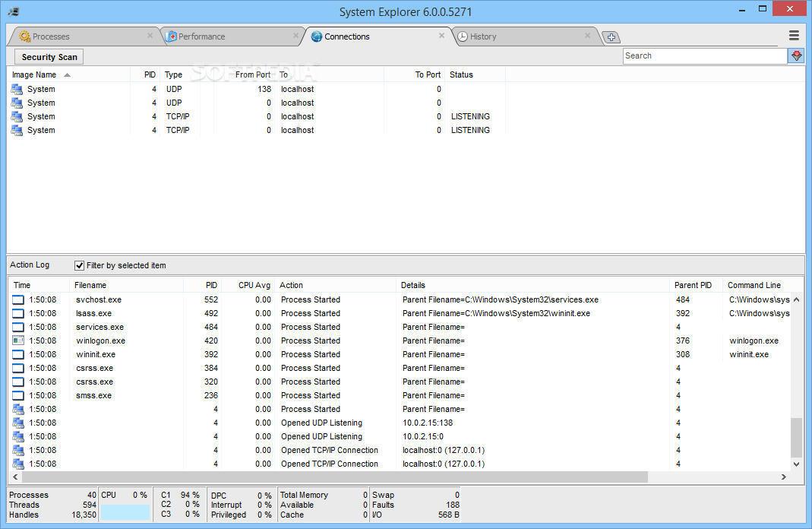This screenshot has height=529, width=812.
Task: Close the Performance tab
Action: 295,36
